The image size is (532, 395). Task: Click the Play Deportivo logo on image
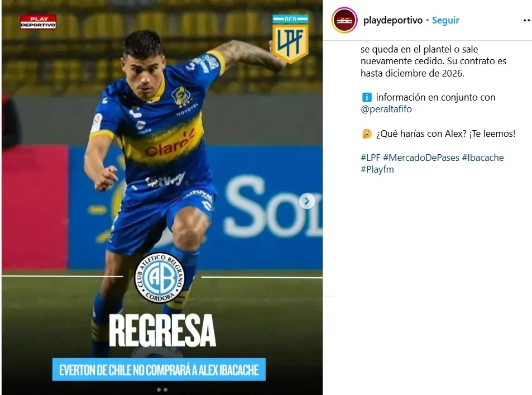click(38, 22)
